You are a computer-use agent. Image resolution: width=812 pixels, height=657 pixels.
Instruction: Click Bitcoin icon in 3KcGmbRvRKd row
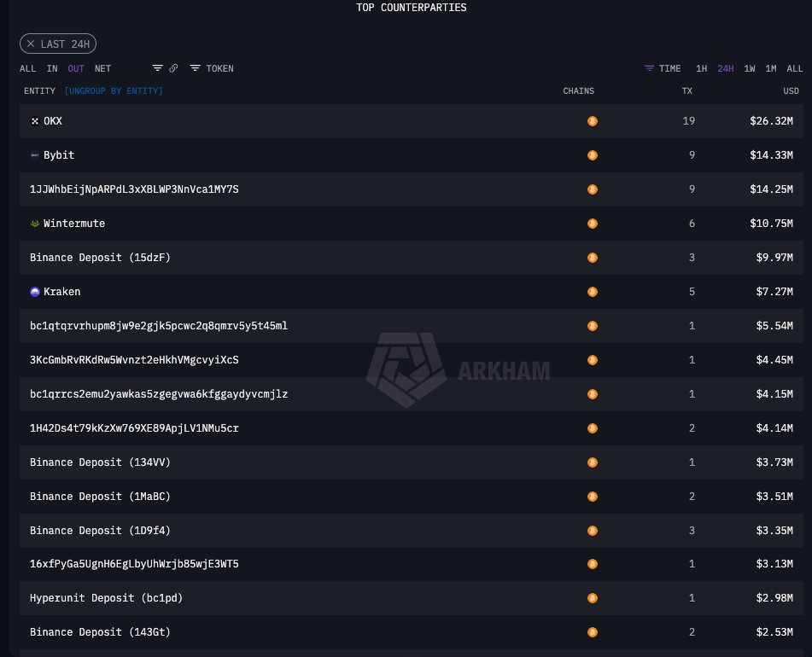click(593, 360)
